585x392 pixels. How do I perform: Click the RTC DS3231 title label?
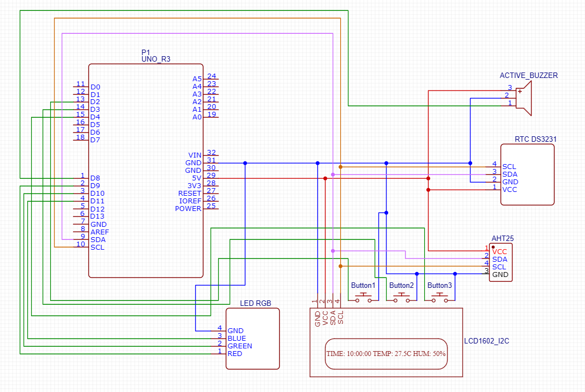tap(536, 139)
